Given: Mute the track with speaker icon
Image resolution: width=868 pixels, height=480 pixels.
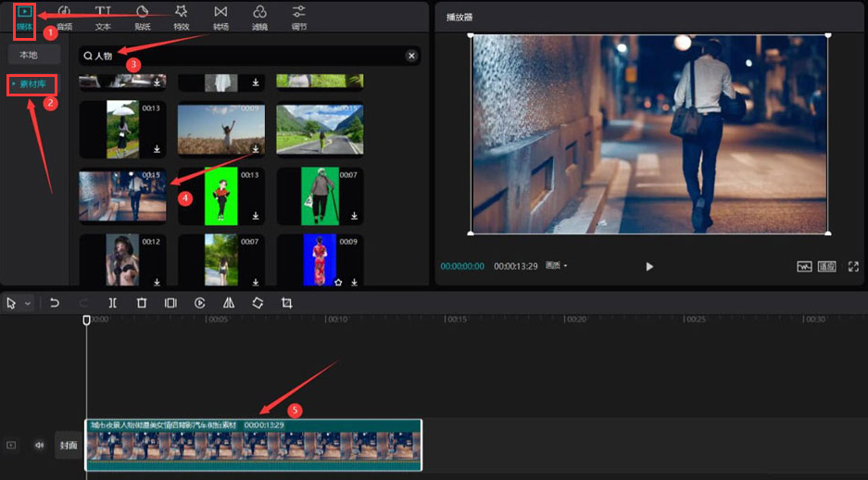Looking at the screenshot, I should 39,445.
